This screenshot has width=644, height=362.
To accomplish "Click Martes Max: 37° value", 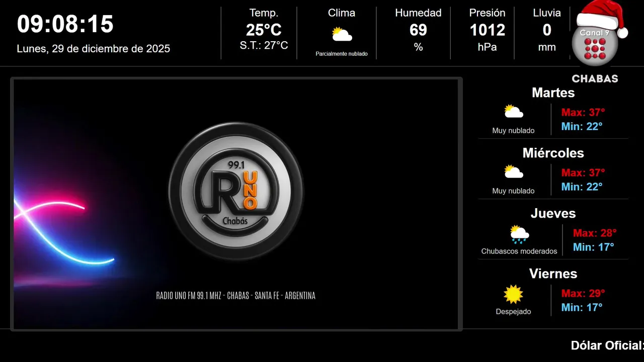I will point(583,112).
